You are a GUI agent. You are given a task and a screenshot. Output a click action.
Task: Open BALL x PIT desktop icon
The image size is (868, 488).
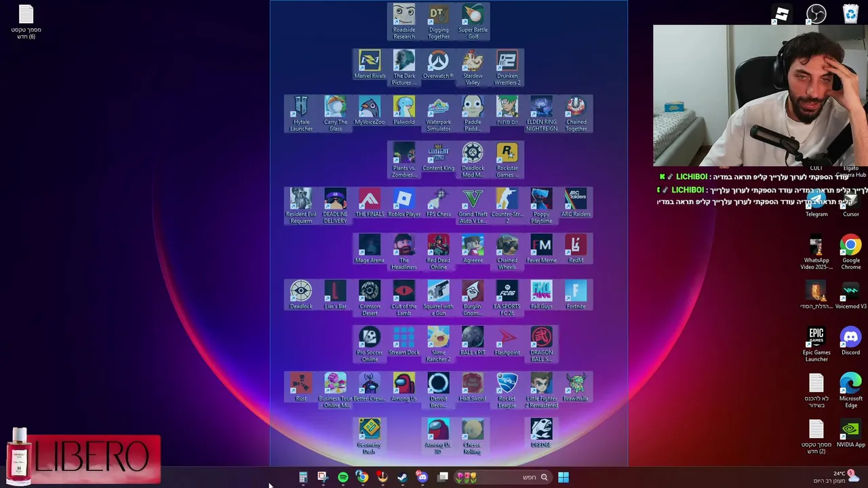tap(473, 341)
